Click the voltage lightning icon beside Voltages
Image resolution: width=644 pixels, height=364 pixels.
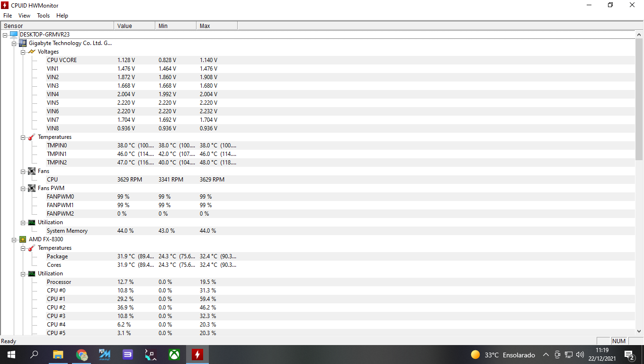tap(32, 52)
